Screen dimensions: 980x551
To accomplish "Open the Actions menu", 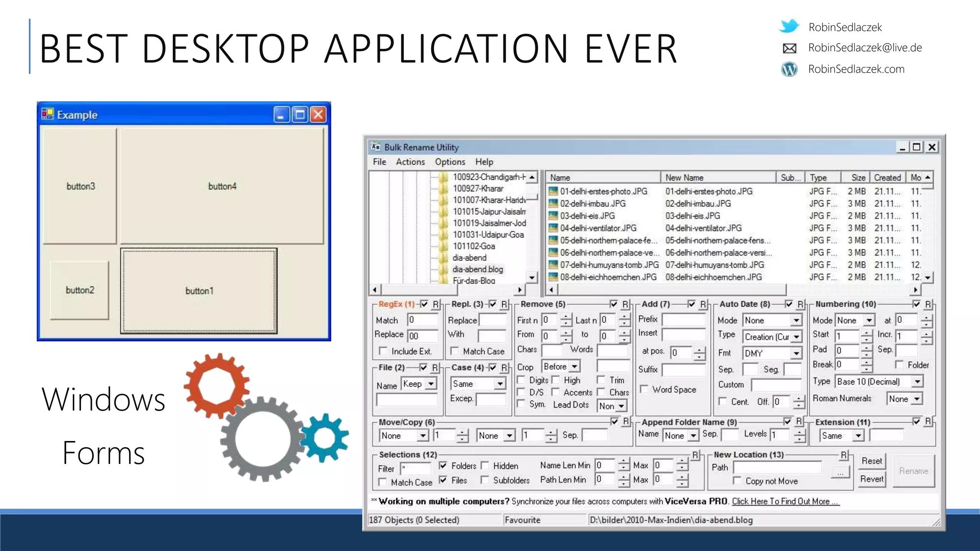I will pos(410,162).
